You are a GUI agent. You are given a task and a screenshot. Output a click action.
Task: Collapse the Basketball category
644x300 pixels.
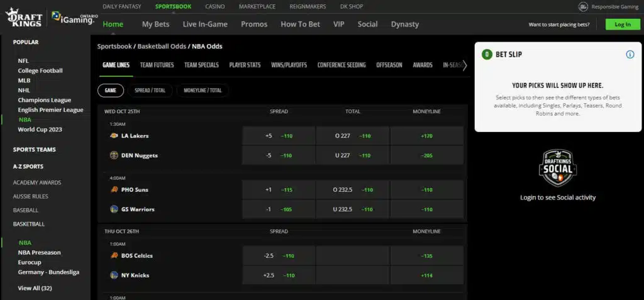tap(29, 225)
